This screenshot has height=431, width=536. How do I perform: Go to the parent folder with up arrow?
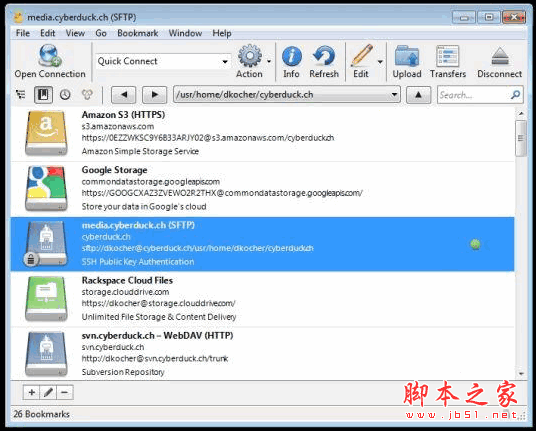coord(418,95)
